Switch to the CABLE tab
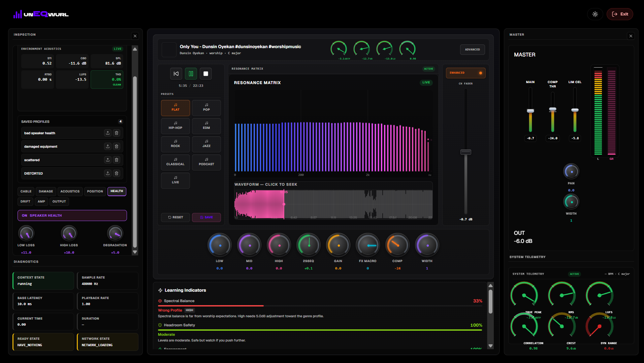This screenshot has height=363, width=644. [x=26, y=191]
